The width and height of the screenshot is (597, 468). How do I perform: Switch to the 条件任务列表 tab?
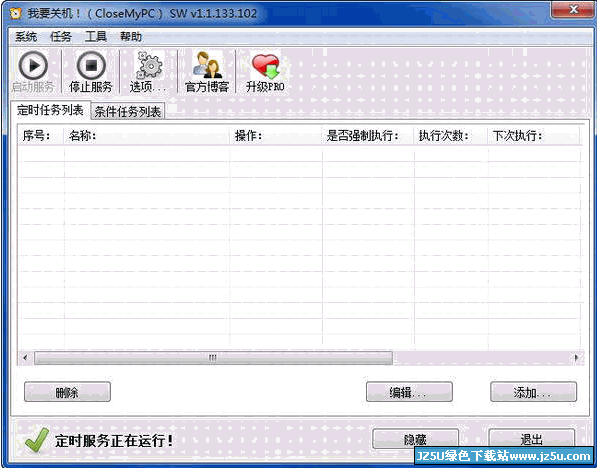point(128,112)
